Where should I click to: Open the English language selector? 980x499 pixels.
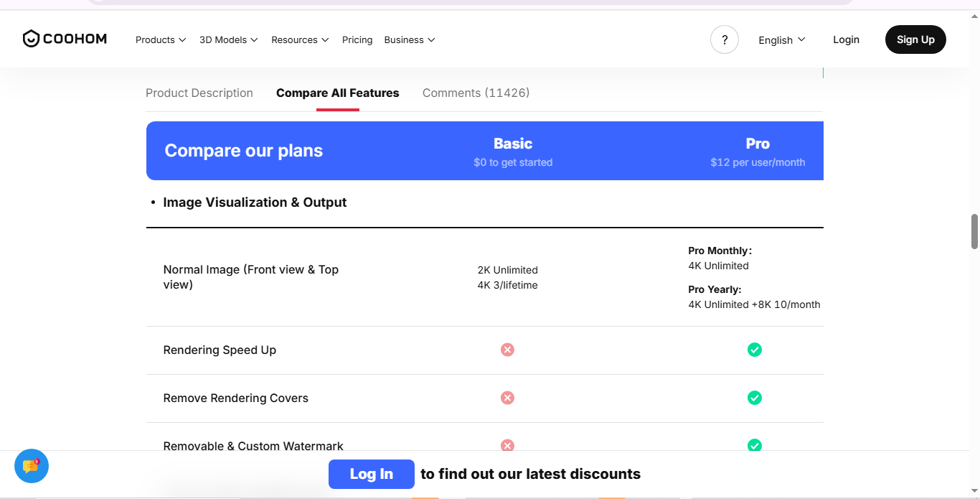pos(782,40)
